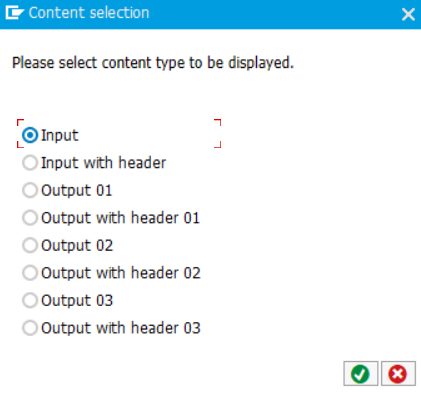Click the 'Output with header 03' label text
421x394 pixels.
pyautogui.click(x=121, y=328)
